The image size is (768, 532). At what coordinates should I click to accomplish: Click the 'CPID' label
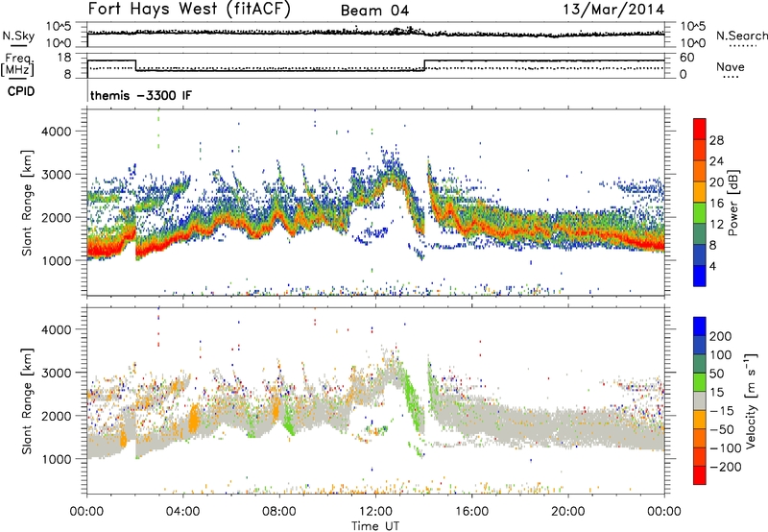point(21,91)
